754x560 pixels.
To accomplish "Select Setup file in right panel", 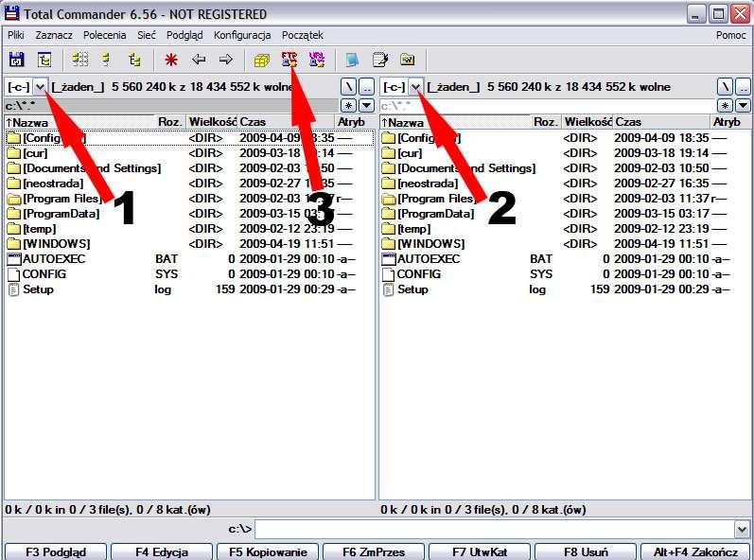I will click(x=565, y=289).
